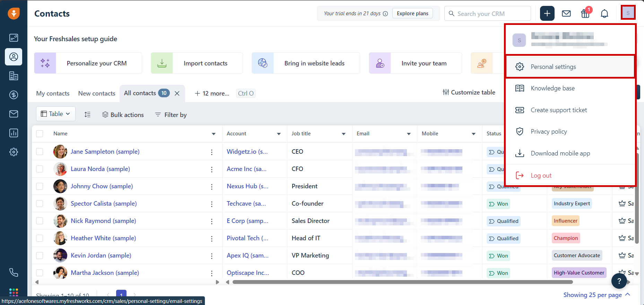
Task: Check the box for Laura Norda
Action: tap(40, 169)
